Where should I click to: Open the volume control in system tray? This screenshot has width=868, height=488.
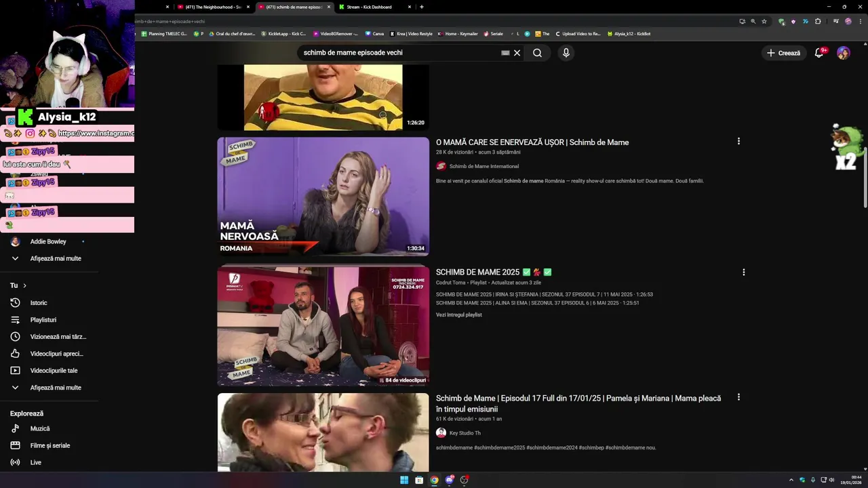tap(832, 480)
